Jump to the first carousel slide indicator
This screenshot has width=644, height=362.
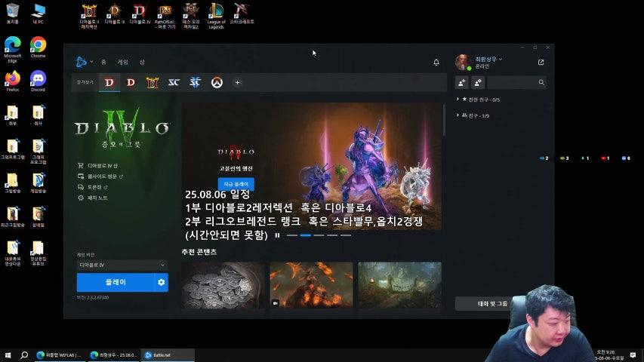(x=292, y=235)
